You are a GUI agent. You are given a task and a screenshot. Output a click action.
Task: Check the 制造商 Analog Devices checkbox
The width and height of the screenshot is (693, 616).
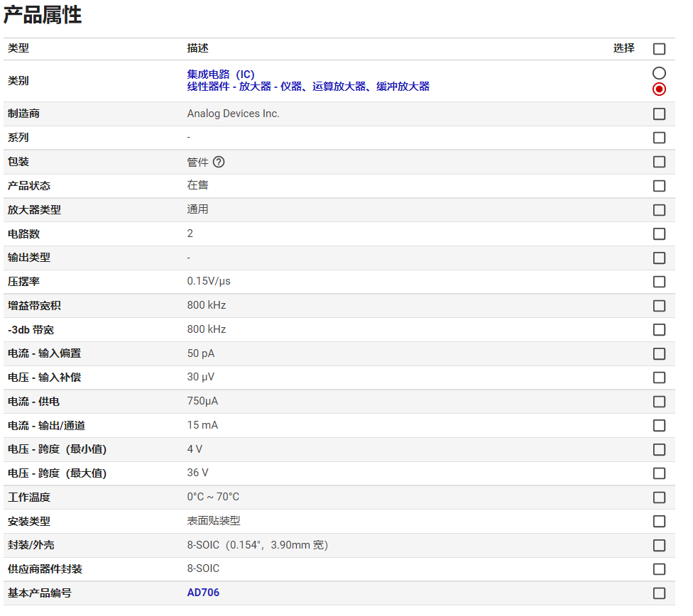pos(659,114)
